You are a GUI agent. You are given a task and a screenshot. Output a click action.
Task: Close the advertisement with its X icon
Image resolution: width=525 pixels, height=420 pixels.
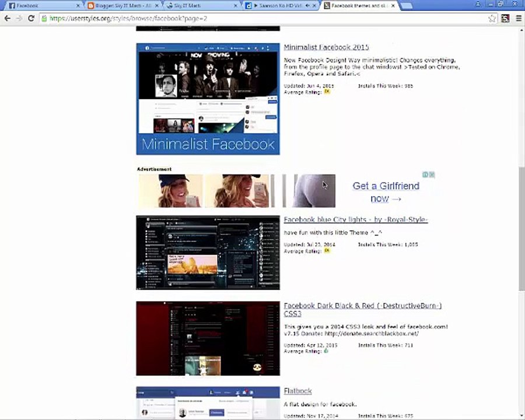[x=432, y=174]
